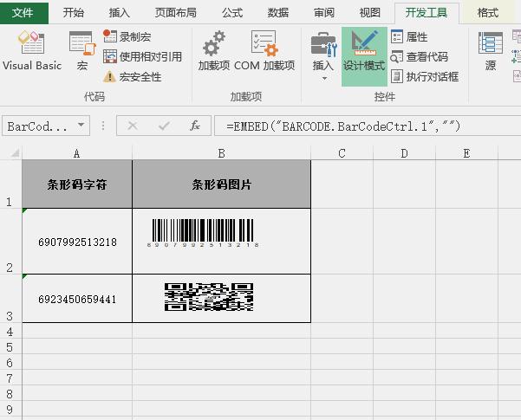The image size is (521, 420).
Task: Select row 1 header
Action: tap(10, 184)
